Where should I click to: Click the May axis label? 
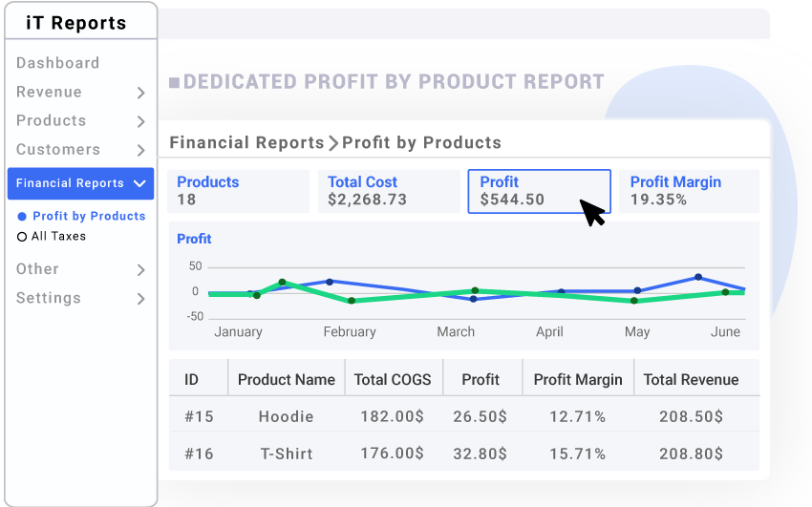click(x=637, y=331)
